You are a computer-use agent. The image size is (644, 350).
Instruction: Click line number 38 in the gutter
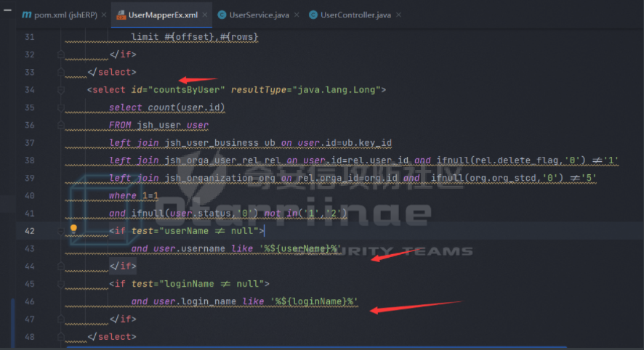click(30, 160)
